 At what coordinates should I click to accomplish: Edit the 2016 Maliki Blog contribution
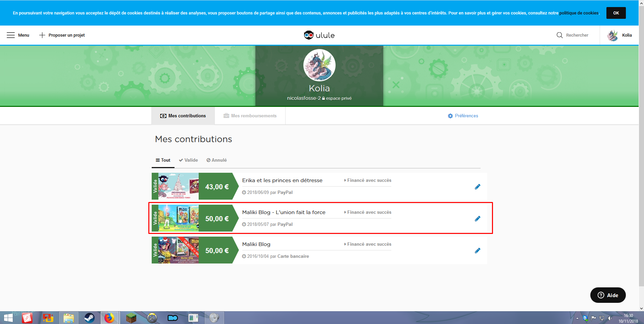click(x=477, y=251)
